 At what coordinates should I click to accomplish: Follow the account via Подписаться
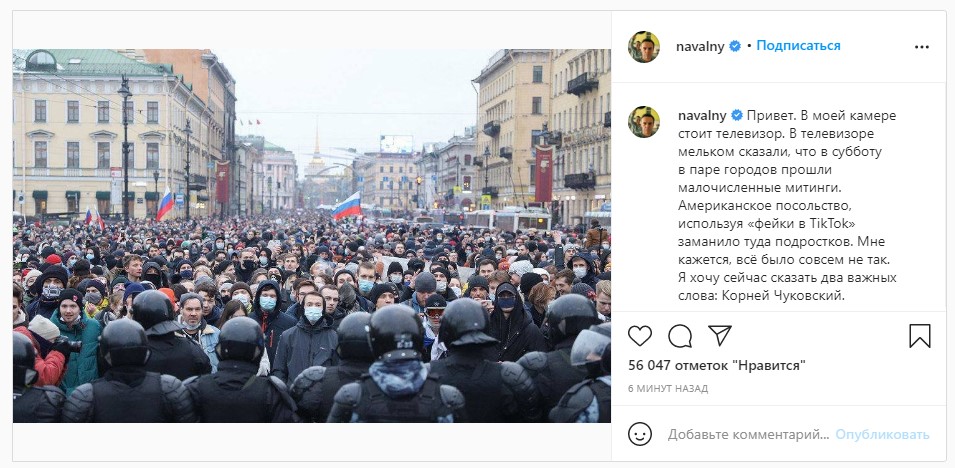[798, 46]
